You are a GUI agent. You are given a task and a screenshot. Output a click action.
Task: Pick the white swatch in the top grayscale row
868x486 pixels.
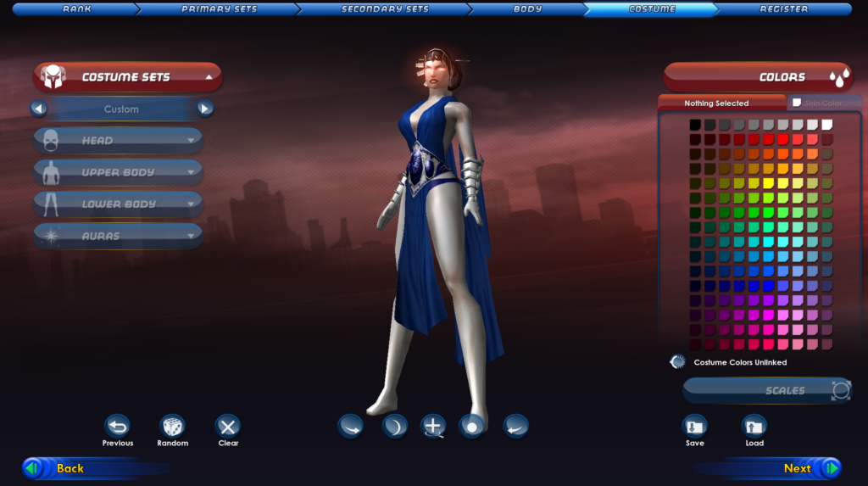(x=826, y=125)
